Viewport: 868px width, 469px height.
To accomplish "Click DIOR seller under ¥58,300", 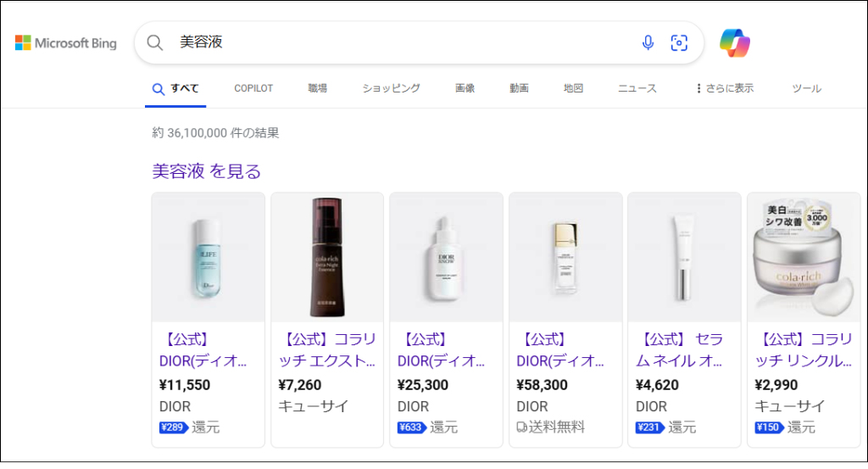I will pyautogui.click(x=532, y=406).
